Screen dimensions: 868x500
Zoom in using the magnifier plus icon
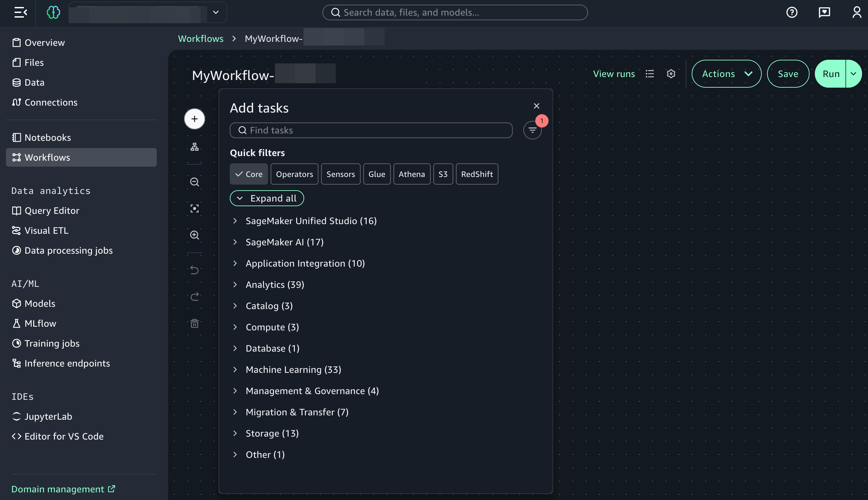click(194, 235)
